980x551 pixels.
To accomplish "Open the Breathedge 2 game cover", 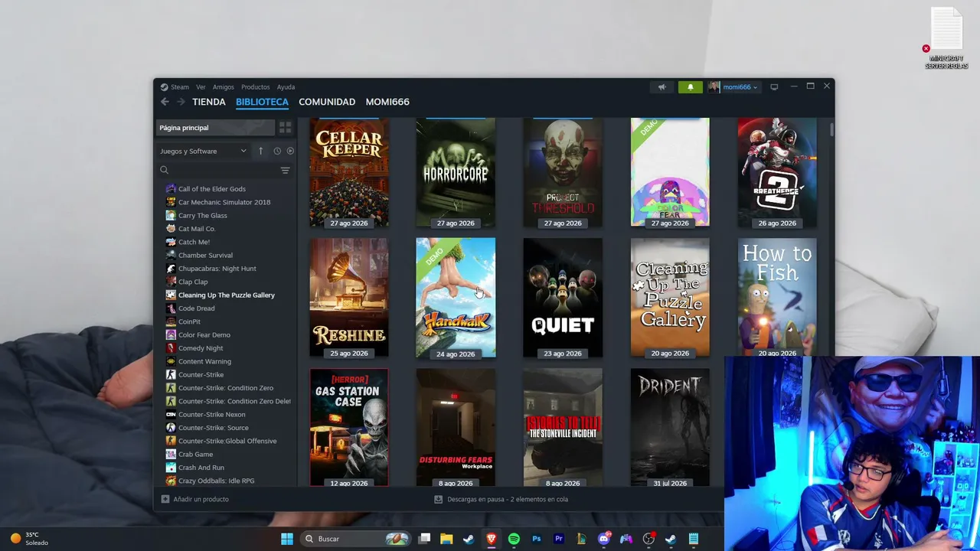I will pos(777,173).
